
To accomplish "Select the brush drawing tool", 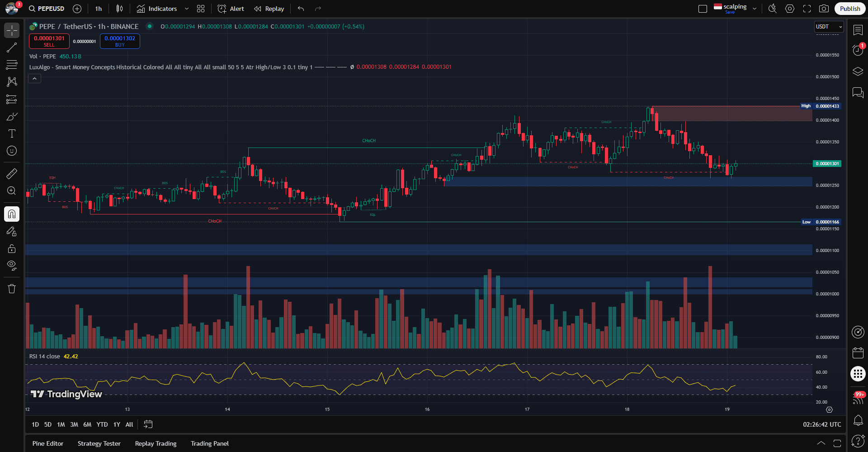I will [12, 116].
